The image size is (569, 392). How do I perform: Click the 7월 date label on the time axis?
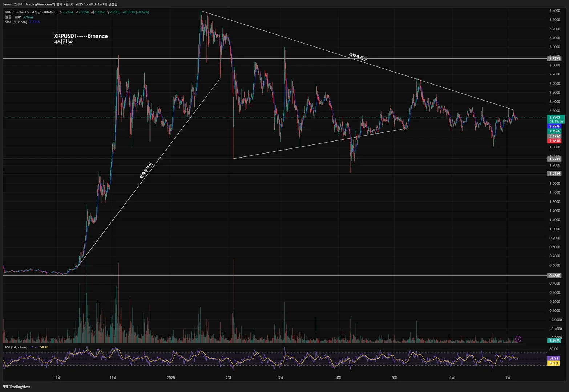pyautogui.click(x=508, y=378)
